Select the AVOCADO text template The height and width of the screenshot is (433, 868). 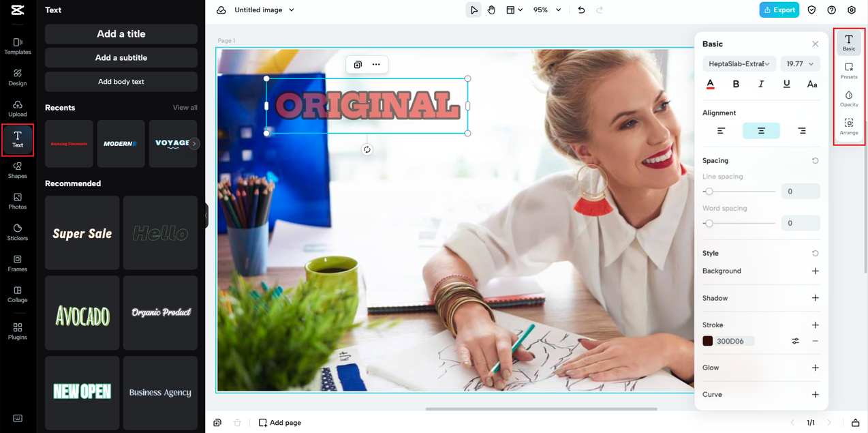pyautogui.click(x=82, y=313)
